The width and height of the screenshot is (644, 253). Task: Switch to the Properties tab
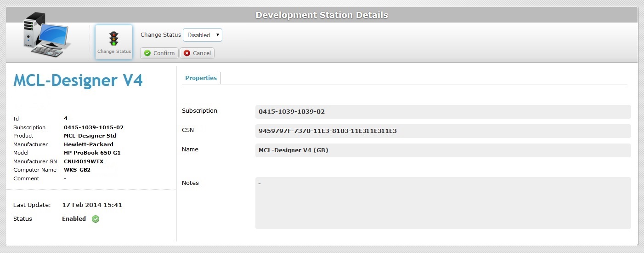[201, 78]
